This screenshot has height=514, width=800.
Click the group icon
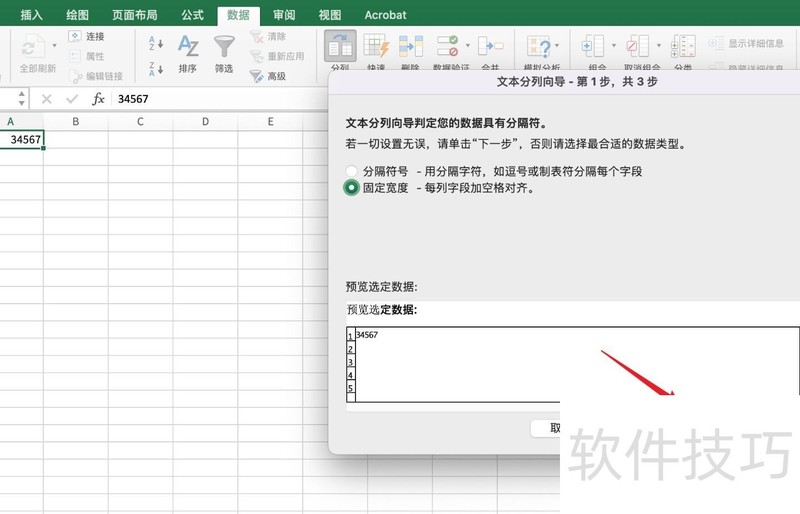593,46
